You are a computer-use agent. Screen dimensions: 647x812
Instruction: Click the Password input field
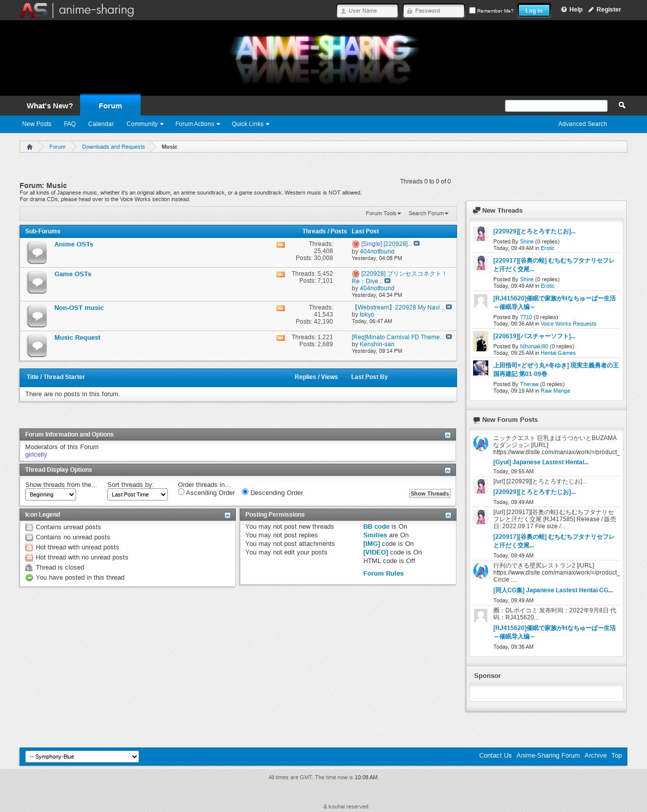(x=434, y=11)
